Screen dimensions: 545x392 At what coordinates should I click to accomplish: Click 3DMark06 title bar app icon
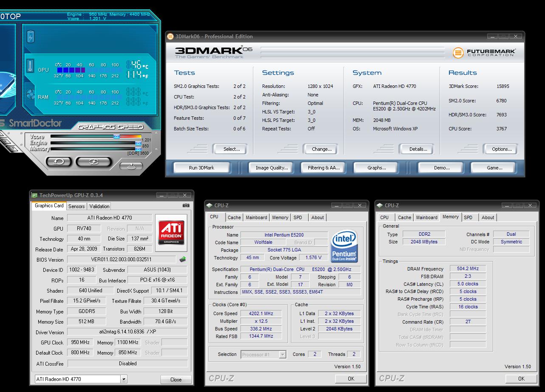click(x=170, y=37)
